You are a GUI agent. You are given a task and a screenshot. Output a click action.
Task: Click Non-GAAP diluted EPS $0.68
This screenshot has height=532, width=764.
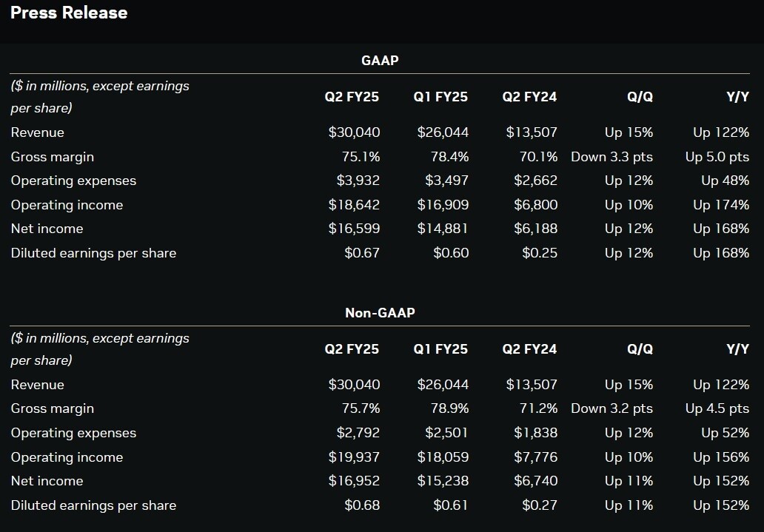(362, 505)
